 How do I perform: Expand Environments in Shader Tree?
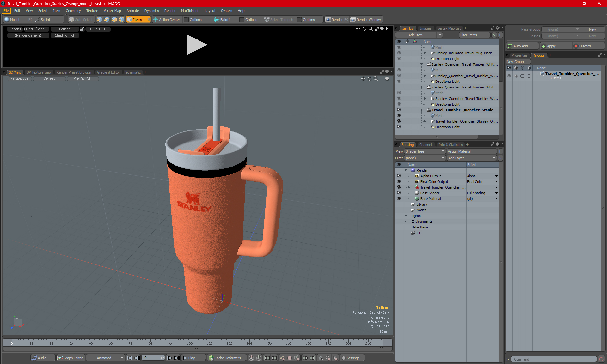click(406, 221)
